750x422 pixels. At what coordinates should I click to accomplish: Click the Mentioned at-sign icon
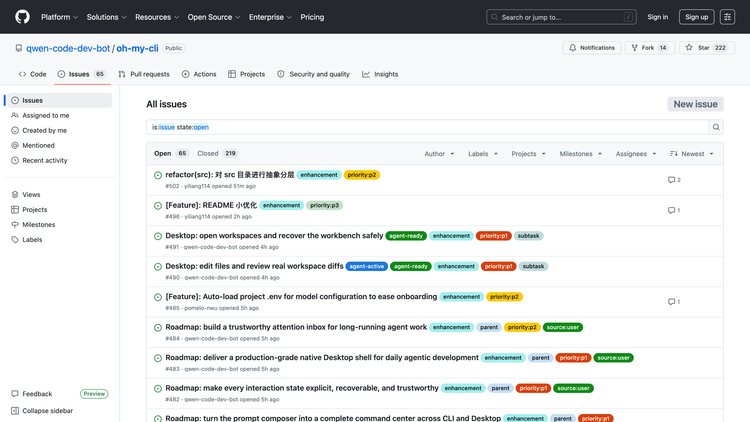click(x=15, y=145)
